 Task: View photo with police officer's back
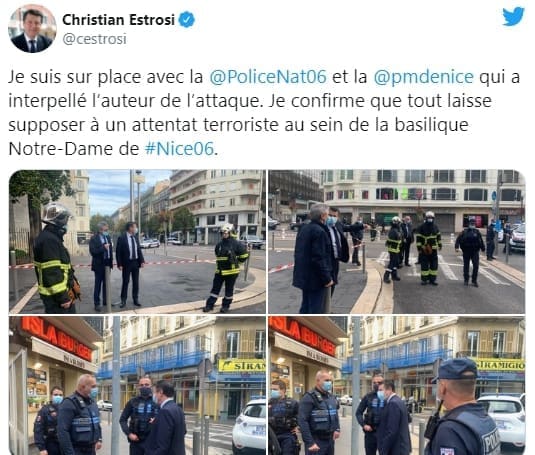tap(397, 385)
